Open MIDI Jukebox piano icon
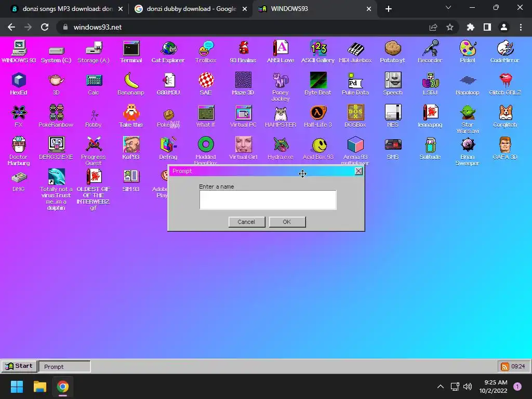532x399 pixels. (355, 52)
